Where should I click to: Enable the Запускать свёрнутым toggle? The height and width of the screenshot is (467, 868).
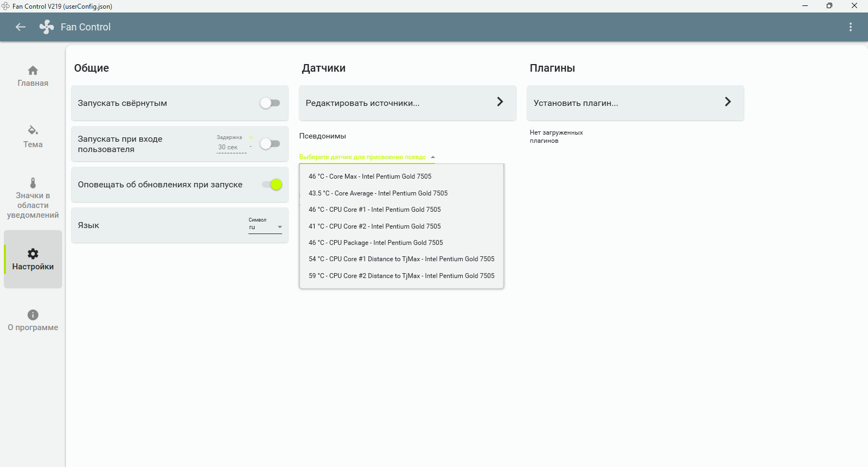click(x=270, y=103)
